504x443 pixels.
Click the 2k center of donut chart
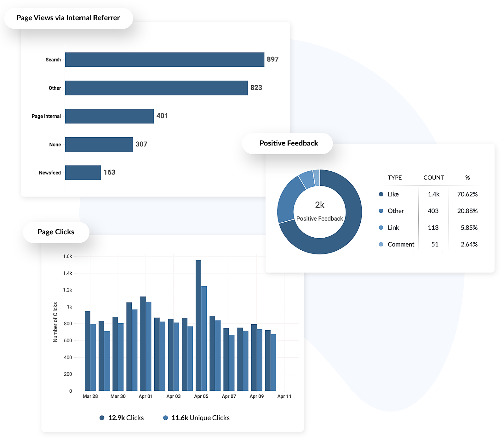pos(319,205)
